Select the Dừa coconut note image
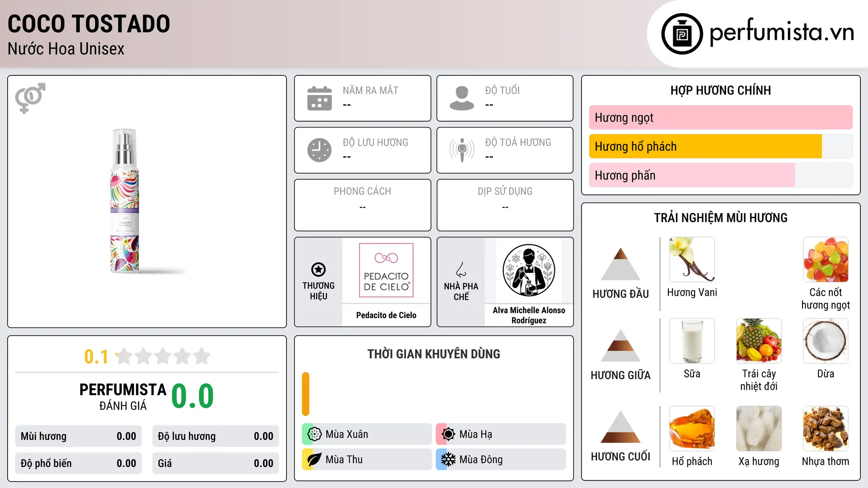 826,341
